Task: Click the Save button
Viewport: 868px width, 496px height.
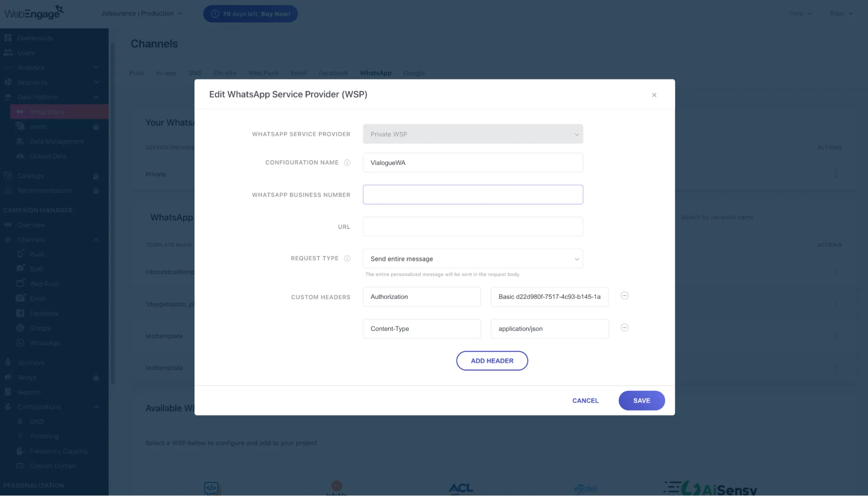Action: 641,400
